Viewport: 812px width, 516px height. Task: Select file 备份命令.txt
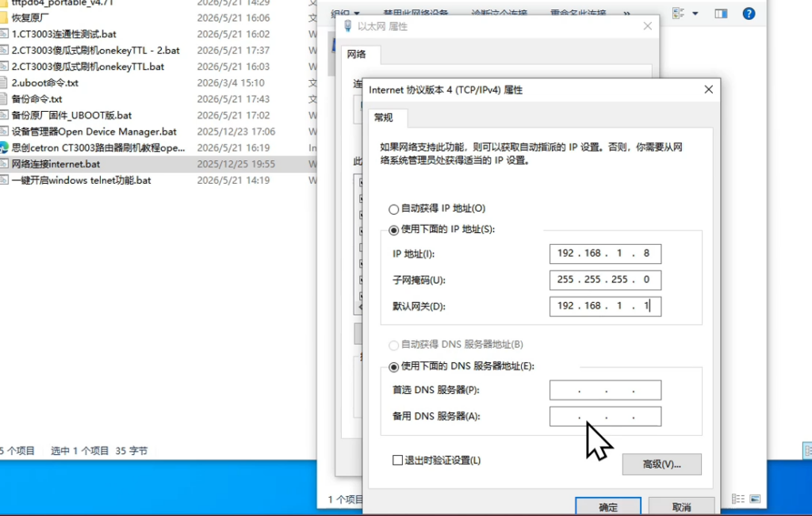pos(36,99)
